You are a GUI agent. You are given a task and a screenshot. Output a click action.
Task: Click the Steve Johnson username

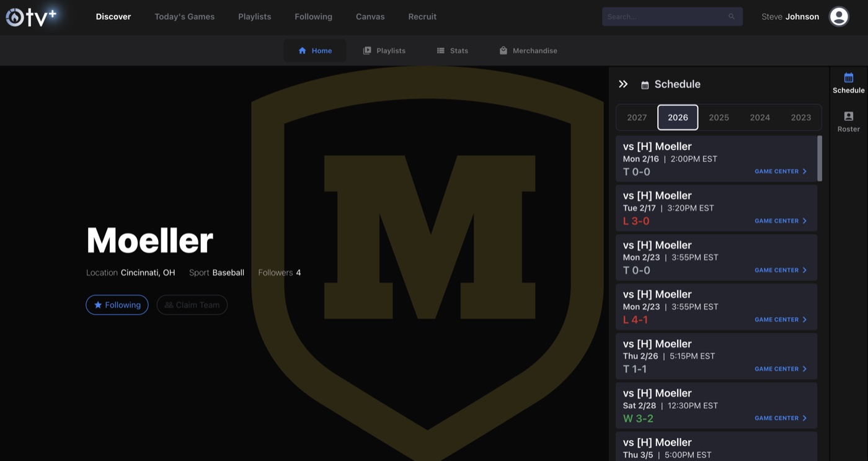coord(790,17)
